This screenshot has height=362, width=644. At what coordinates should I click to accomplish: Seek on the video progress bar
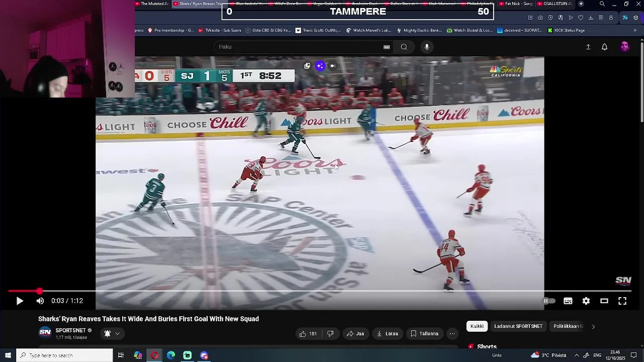[319, 291]
